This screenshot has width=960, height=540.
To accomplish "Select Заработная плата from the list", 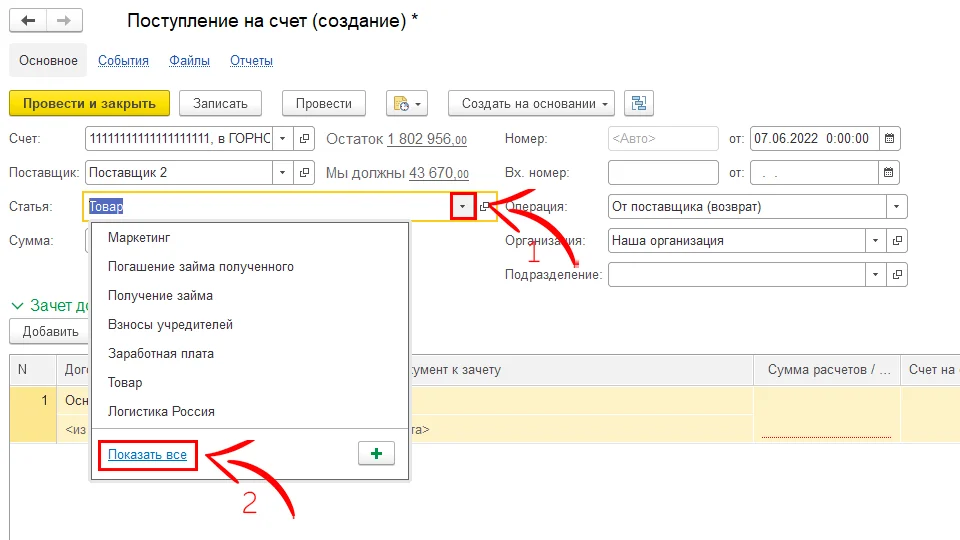I will [160, 354].
